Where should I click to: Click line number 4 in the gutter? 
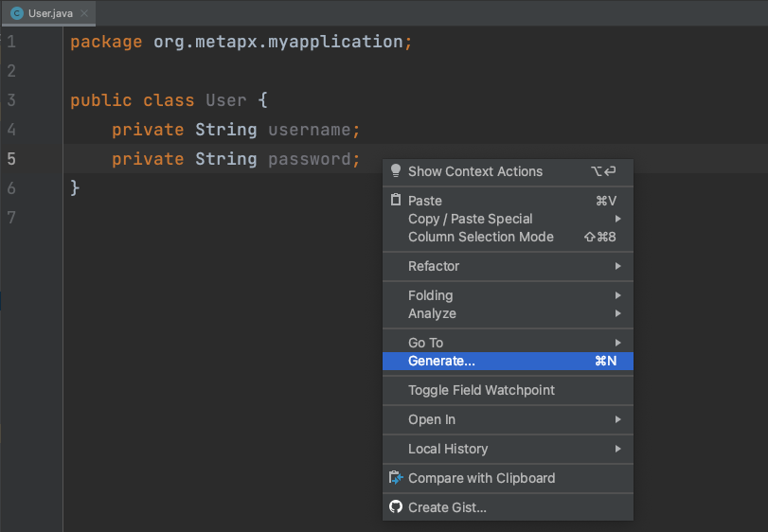click(11, 130)
